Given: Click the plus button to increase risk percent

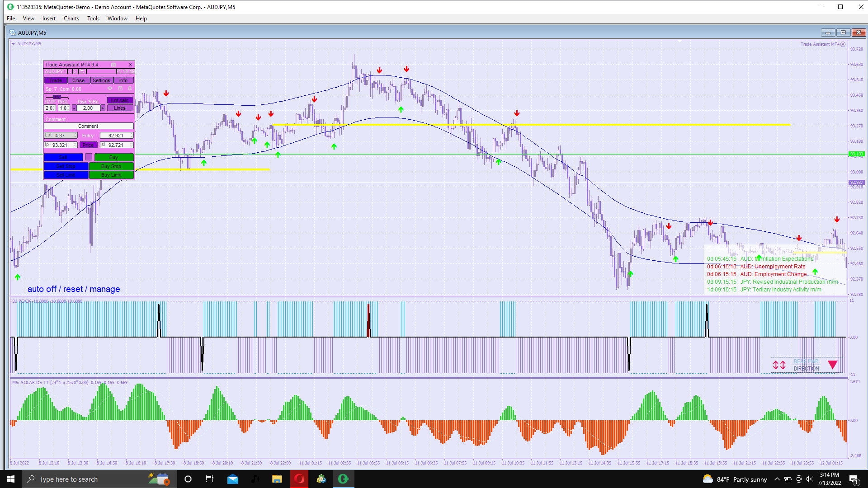Looking at the screenshot, I should pyautogui.click(x=103, y=108).
